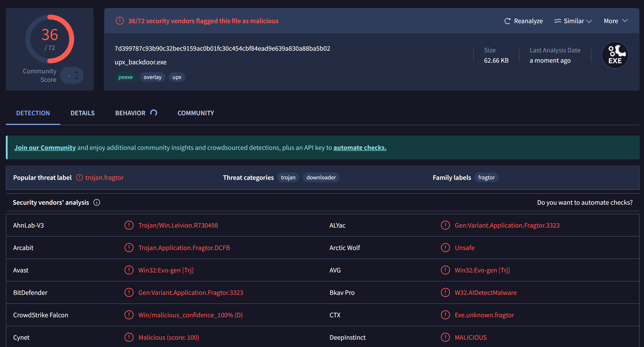Click the alert icon for the Arctic Wolf result
Image resolution: width=644 pixels, height=347 pixels.
445,248
